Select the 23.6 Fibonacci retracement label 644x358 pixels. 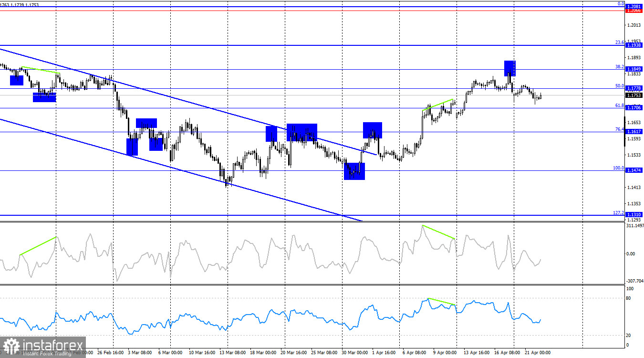[x=620, y=42]
